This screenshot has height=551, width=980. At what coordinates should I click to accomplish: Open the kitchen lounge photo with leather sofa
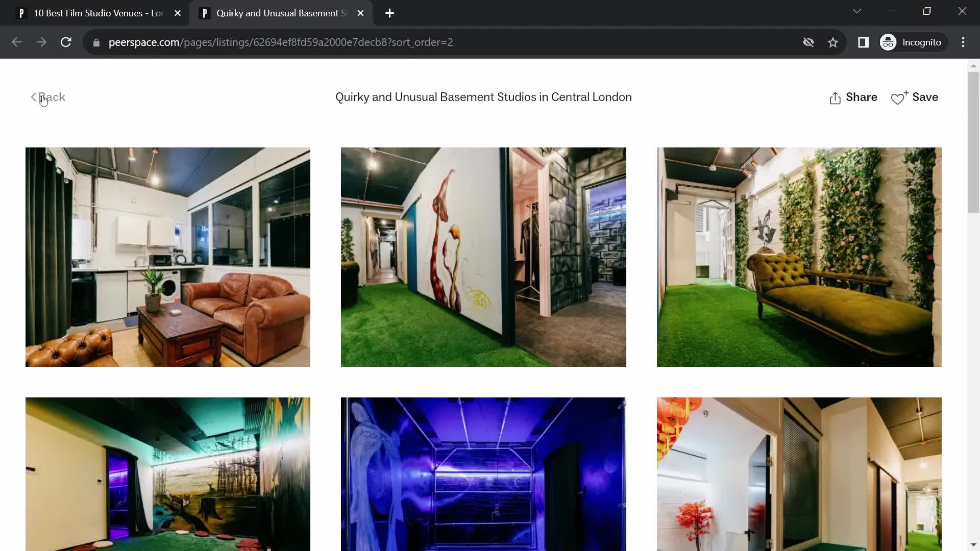coord(168,257)
